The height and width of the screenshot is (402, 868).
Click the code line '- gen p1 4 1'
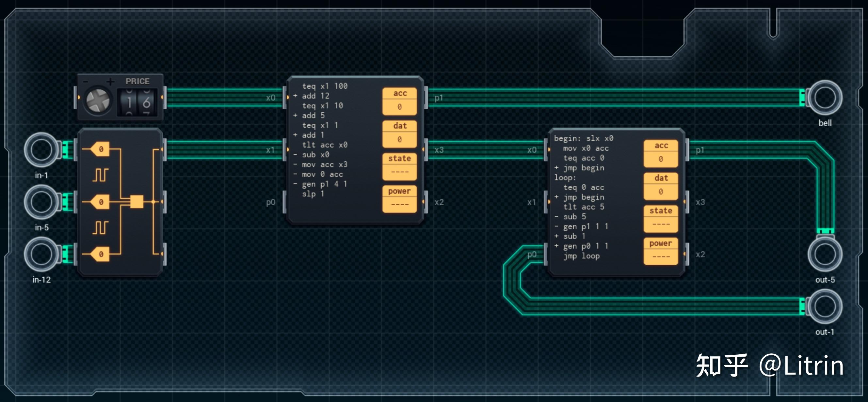[x=320, y=184]
